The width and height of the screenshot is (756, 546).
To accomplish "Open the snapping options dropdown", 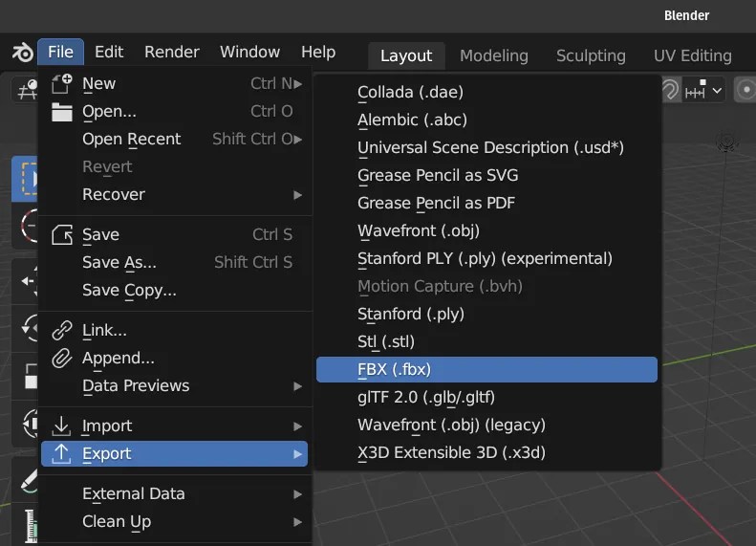I will pyautogui.click(x=704, y=90).
